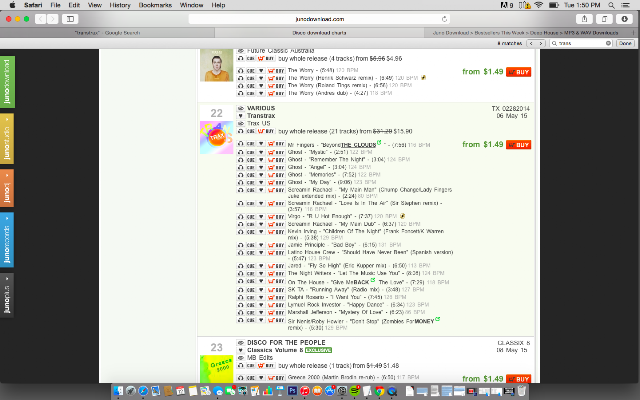Go to previous find match
The height and width of the screenshot is (400, 640).
[x=531, y=43]
